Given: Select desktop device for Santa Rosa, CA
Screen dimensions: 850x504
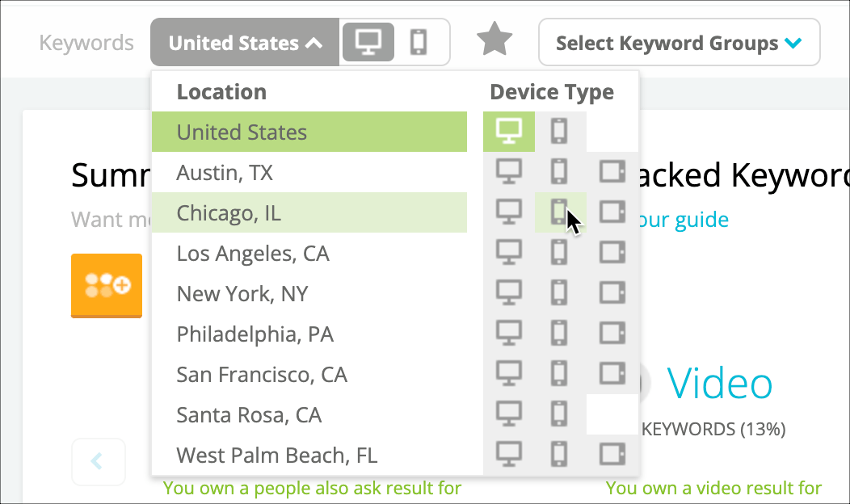Looking at the screenshot, I should pyautogui.click(x=508, y=414).
